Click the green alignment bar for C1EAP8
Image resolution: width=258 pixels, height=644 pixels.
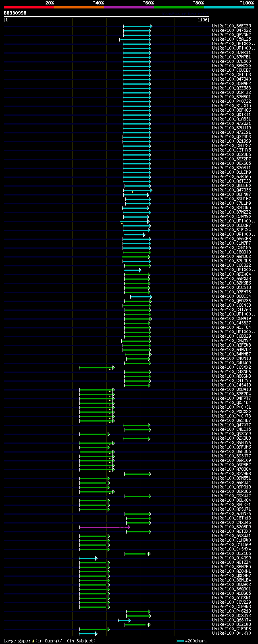95,629
